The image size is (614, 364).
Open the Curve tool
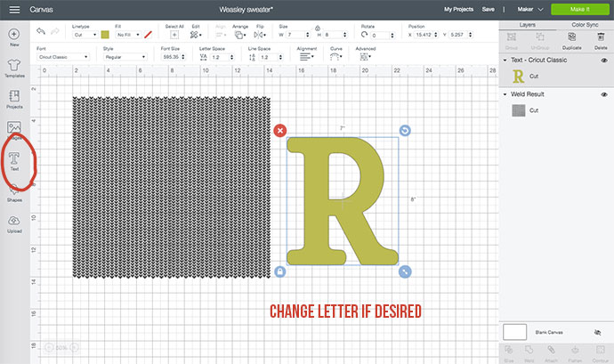pos(335,57)
